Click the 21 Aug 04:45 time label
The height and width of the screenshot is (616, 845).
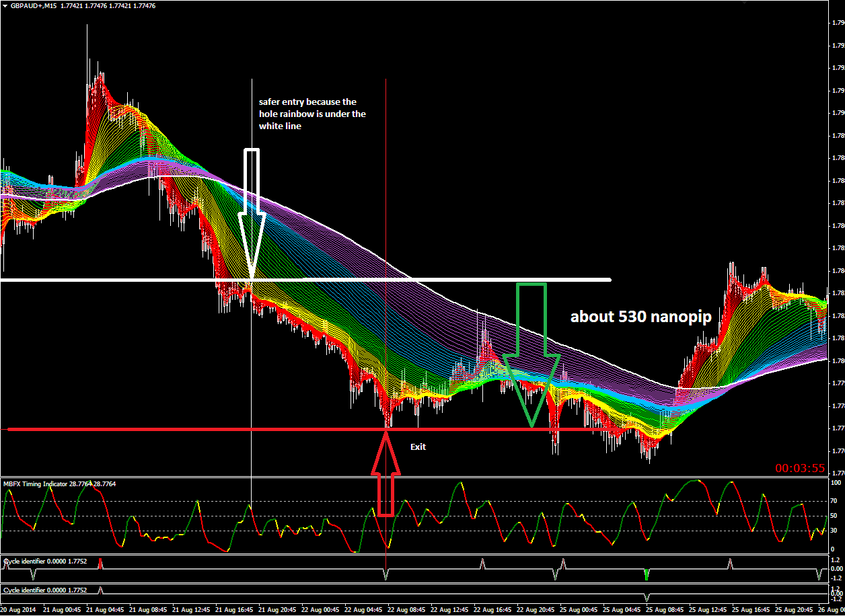click(x=105, y=610)
